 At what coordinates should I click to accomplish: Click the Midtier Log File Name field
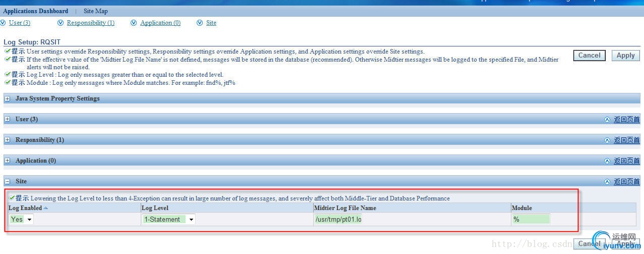338,219
